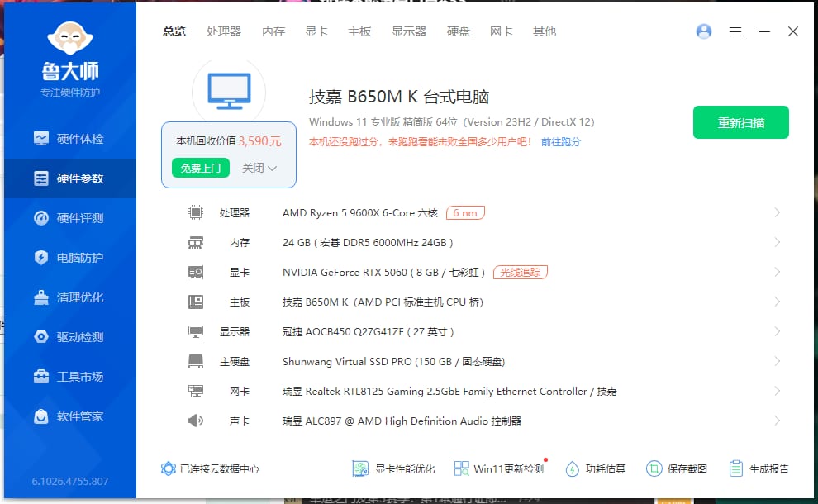This screenshot has width=818, height=504.
Task: Click the 免费上门 button
Action: pyautogui.click(x=201, y=168)
